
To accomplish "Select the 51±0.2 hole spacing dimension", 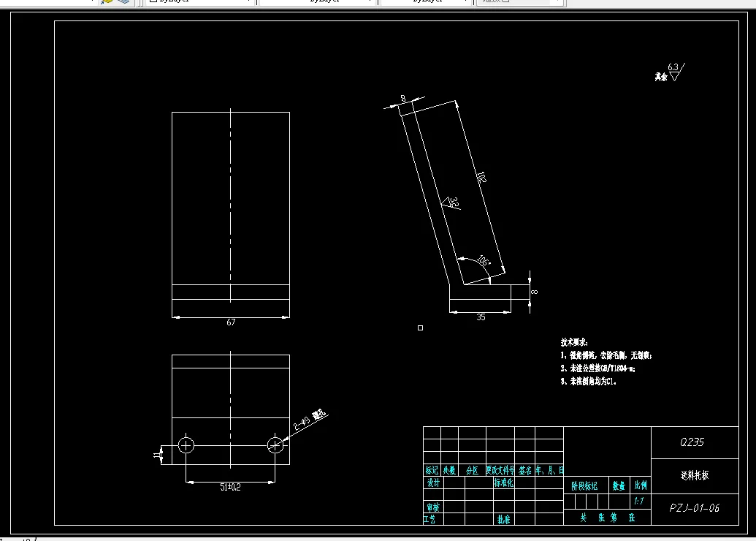I will [x=231, y=487].
